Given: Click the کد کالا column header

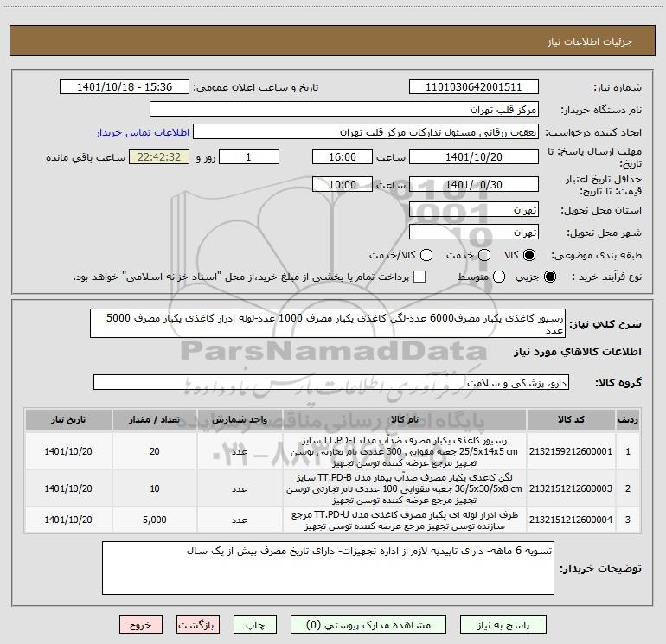Looking at the screenshot, I should tap(571, 419).
